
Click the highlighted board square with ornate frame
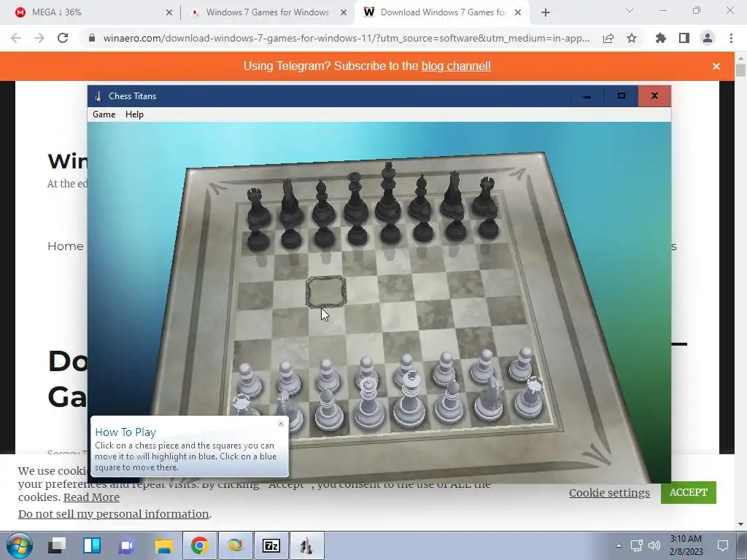(325, 292)
